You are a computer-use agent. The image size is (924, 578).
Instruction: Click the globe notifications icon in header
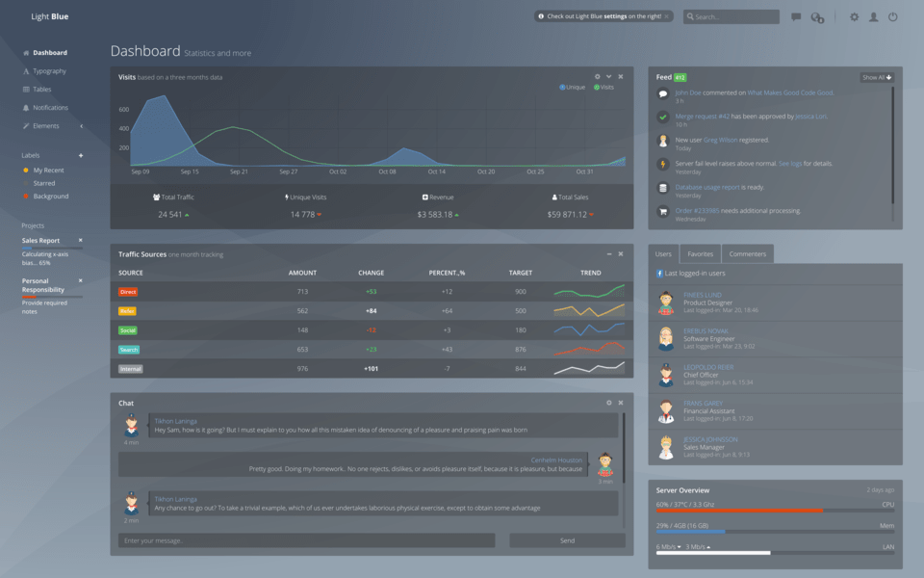[817, 16]
